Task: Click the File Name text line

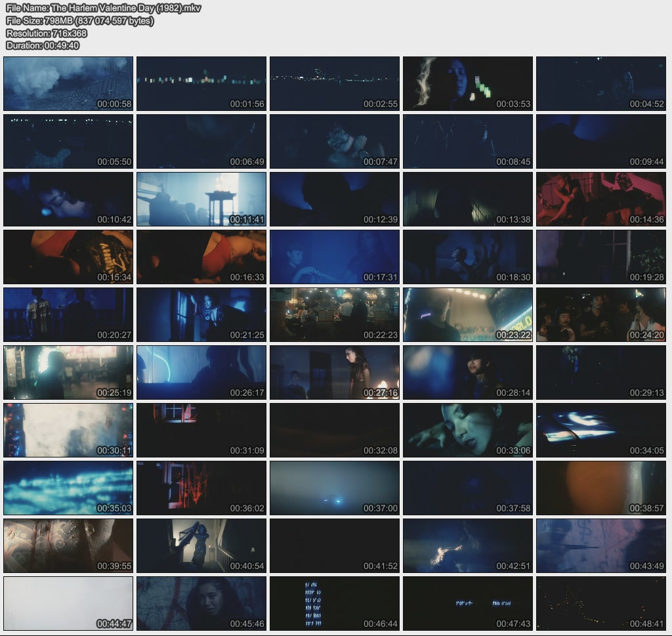Action: (103, 8)
